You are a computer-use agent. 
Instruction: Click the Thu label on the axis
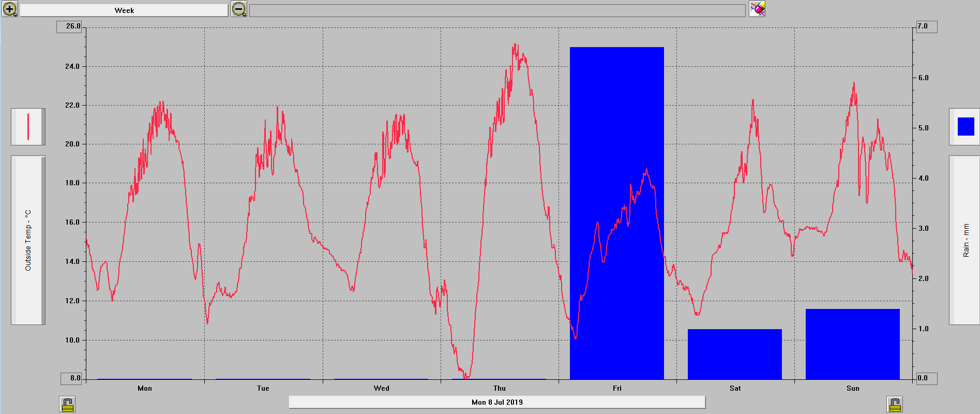(499, 388)
